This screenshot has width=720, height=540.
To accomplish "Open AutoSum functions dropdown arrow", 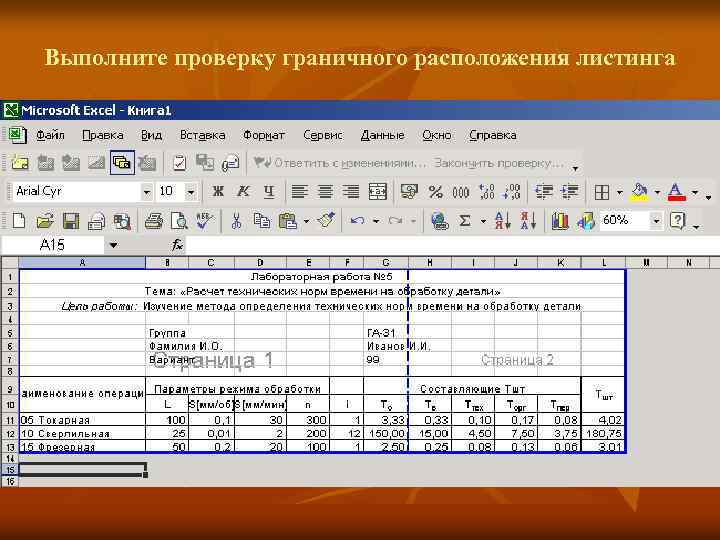I will [x=483, y=221].
